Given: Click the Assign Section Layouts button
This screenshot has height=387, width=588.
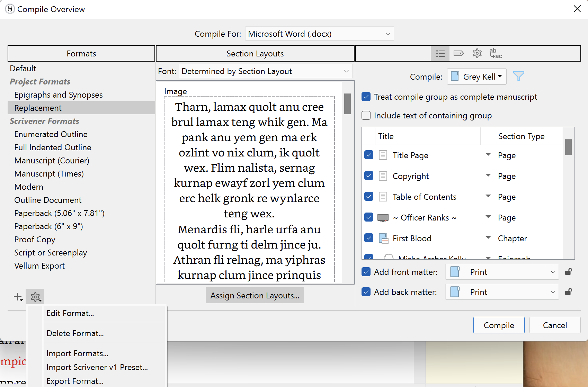Looking at the screenshot, I should click(x=255, y=295).
